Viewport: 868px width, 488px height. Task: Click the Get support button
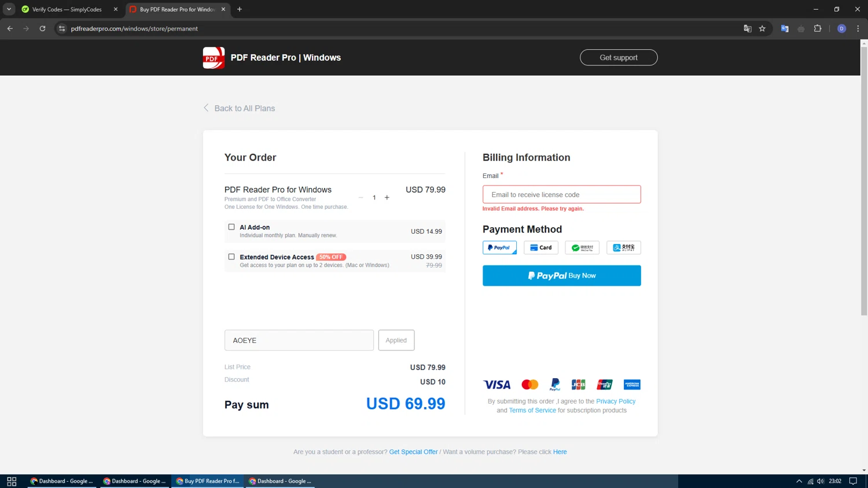pos(619,57)
